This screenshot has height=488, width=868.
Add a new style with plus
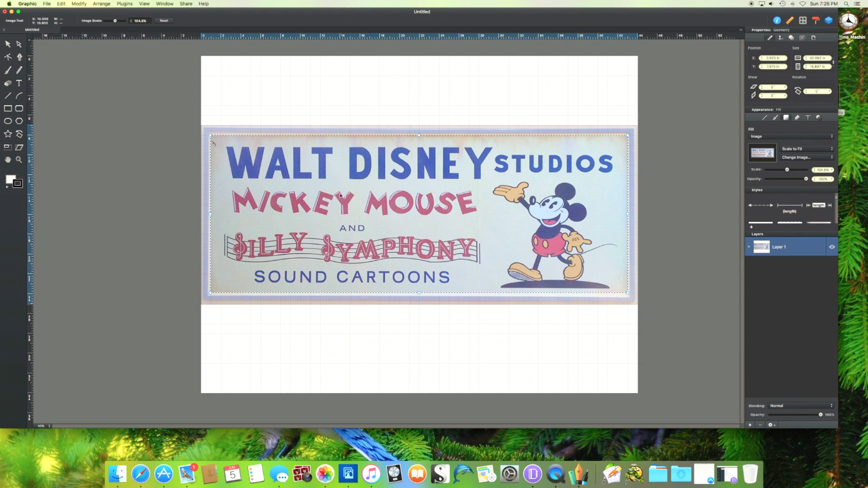751,227
